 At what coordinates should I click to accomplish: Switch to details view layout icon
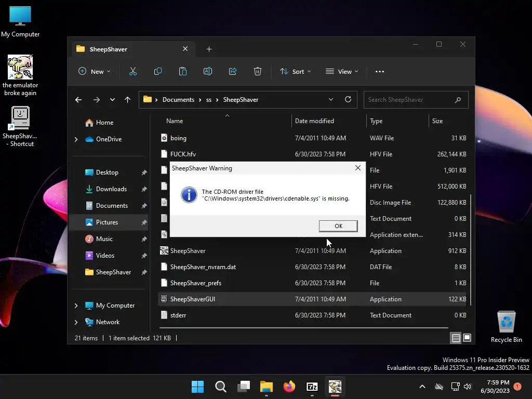[x=456, y=338]
